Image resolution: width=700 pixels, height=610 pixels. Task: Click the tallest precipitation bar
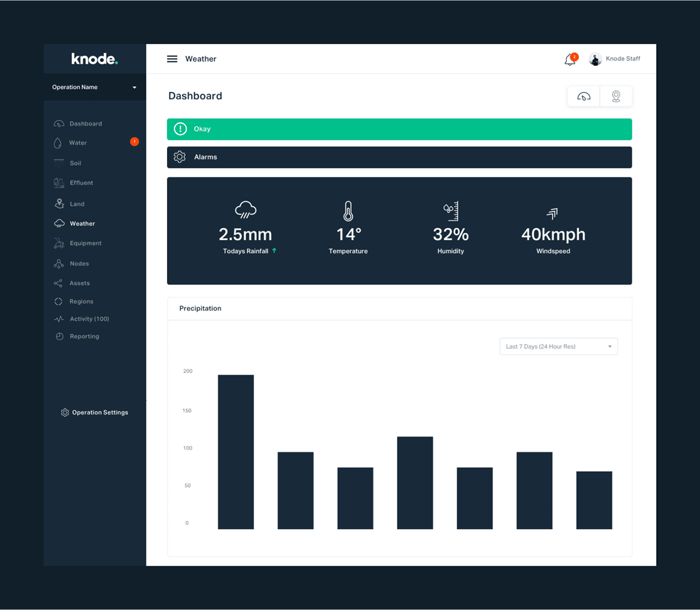(x=235, y=451)
